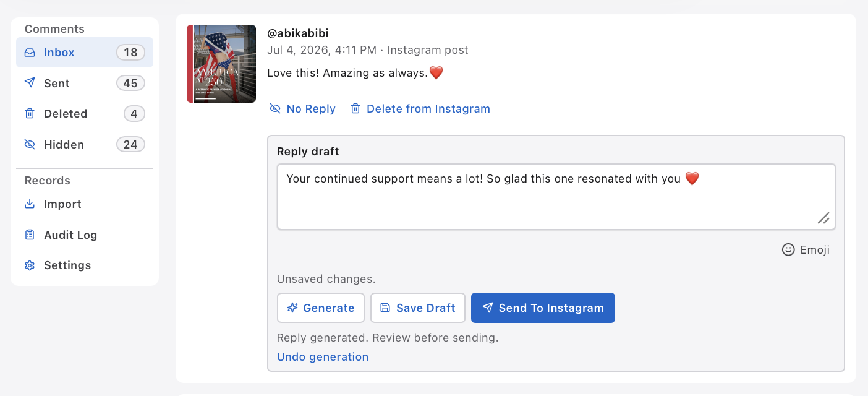Screen dimensions: 868x396
Task: Delete the comment from Instagram
Action: 420,109
